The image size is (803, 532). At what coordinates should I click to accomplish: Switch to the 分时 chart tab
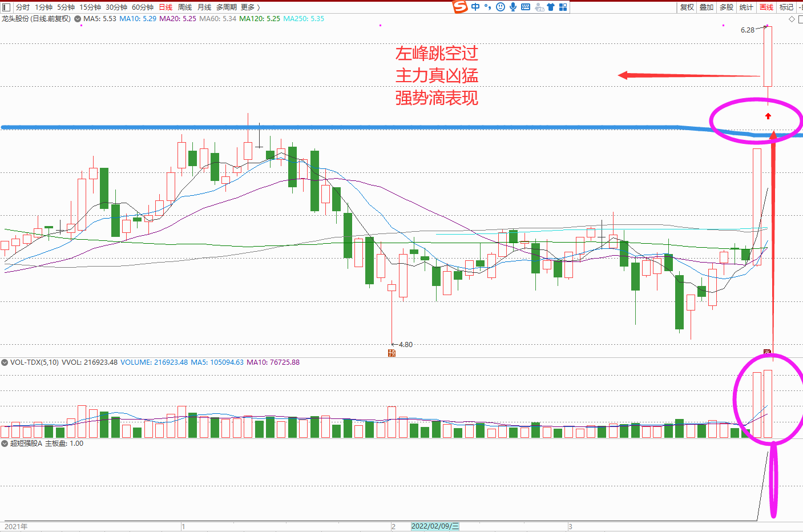click(23, 7)
